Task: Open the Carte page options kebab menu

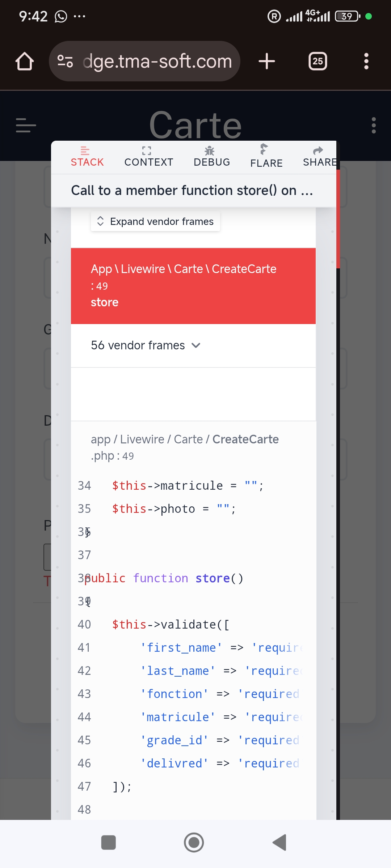Action: pyautogui.click(x=374, y=125)
